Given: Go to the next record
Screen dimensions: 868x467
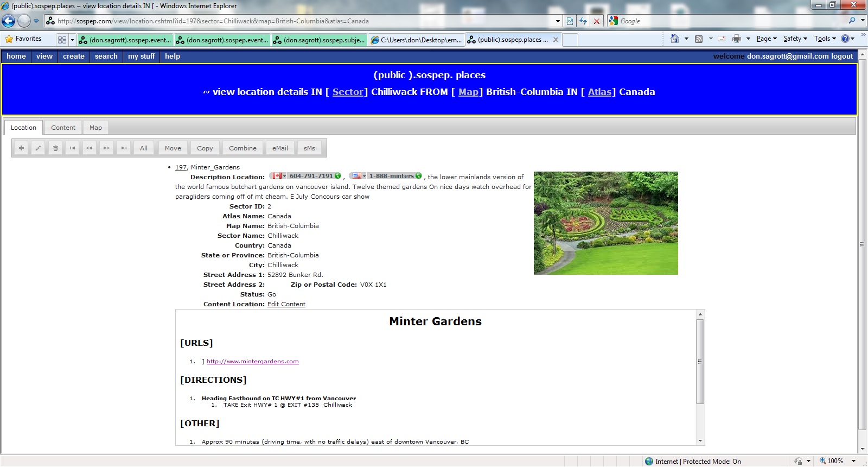Looking at the screenshot, I should tap(106, 148).
